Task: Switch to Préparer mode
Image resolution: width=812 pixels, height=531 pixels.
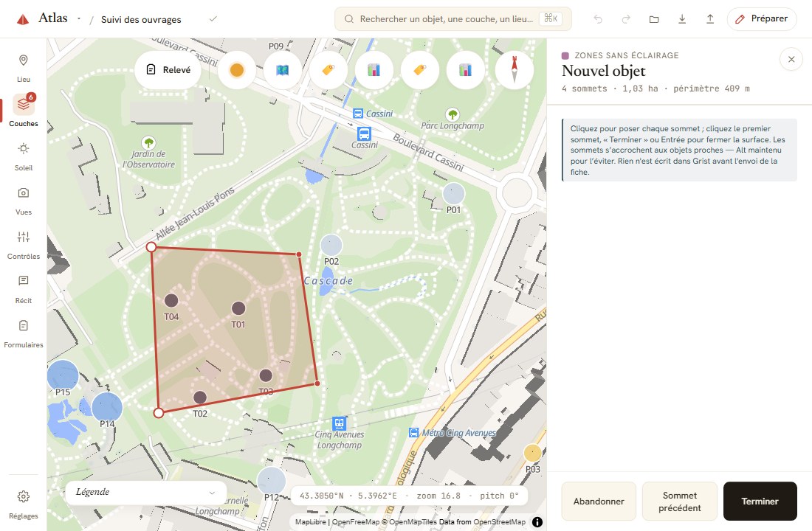Action: point(762,18)
